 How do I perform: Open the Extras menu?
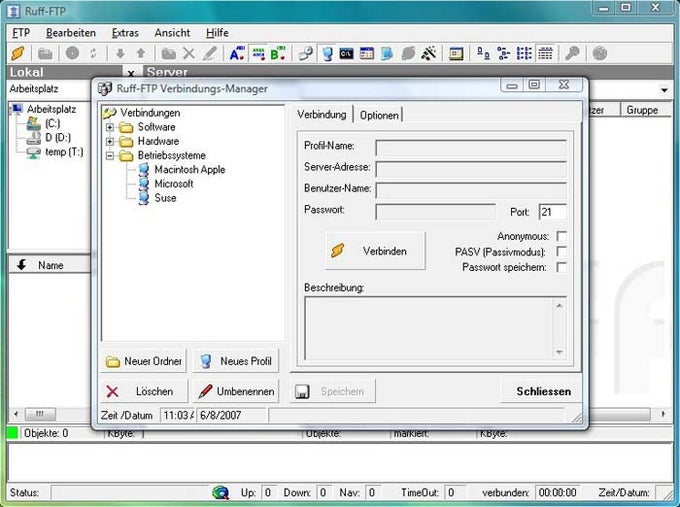125,33
